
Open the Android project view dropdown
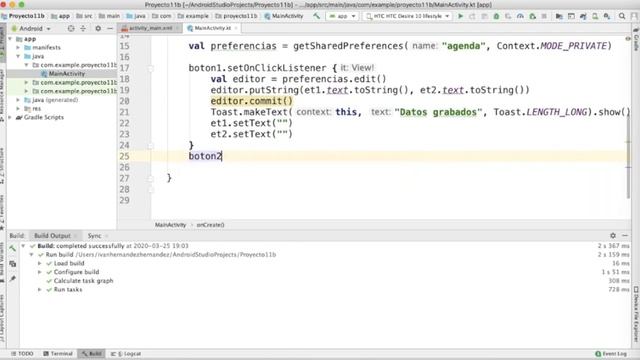[31, 29]
